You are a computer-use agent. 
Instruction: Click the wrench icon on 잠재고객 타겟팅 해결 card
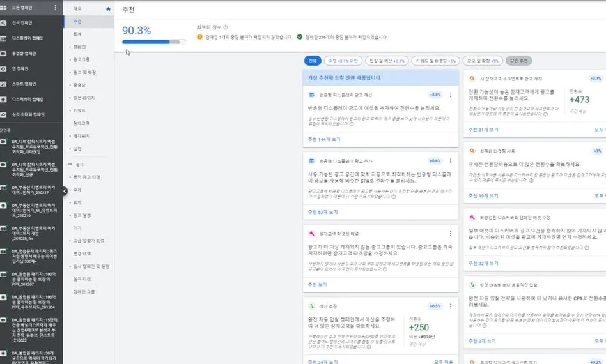click(x=311, y=234)
